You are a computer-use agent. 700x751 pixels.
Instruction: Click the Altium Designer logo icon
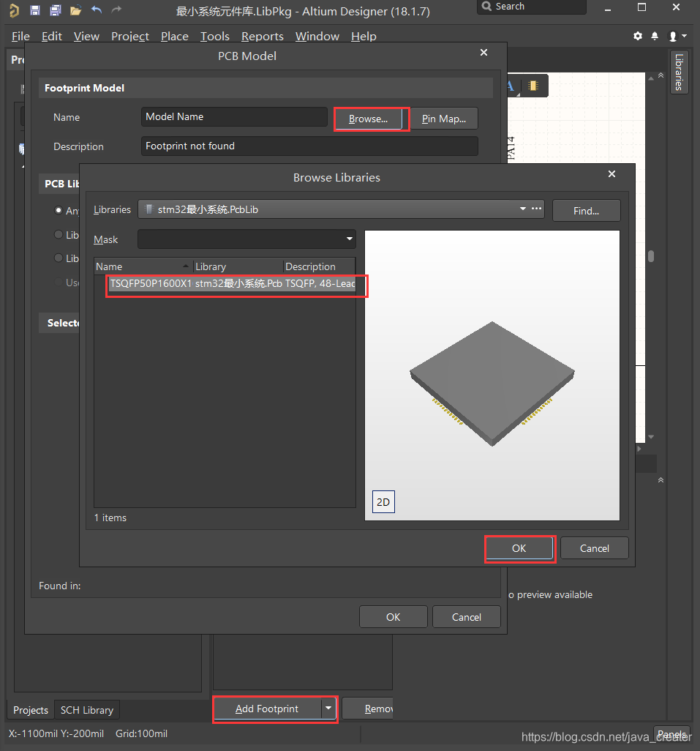pos(15,10)
